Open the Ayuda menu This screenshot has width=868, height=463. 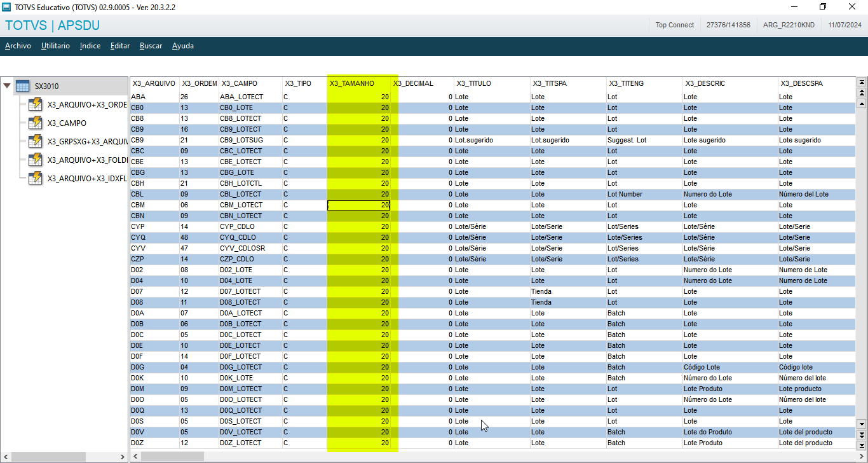click(183, 46)
